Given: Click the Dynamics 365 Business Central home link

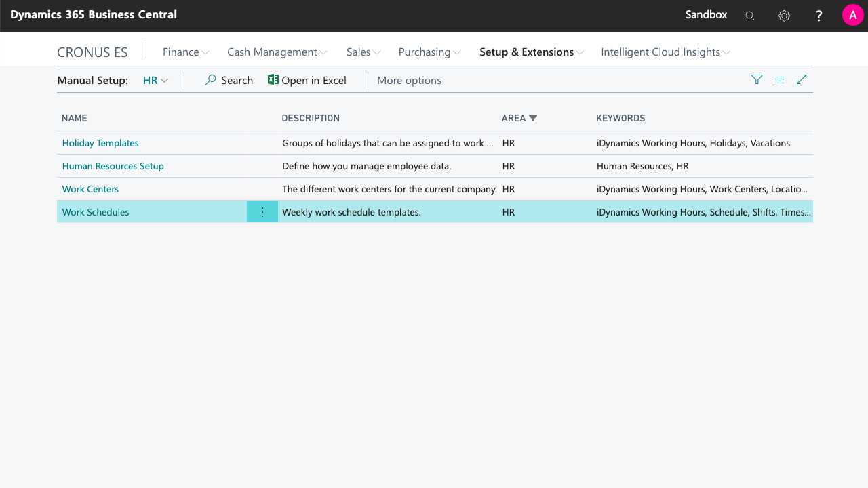Looking at the screenshot, I should [94, 14].
